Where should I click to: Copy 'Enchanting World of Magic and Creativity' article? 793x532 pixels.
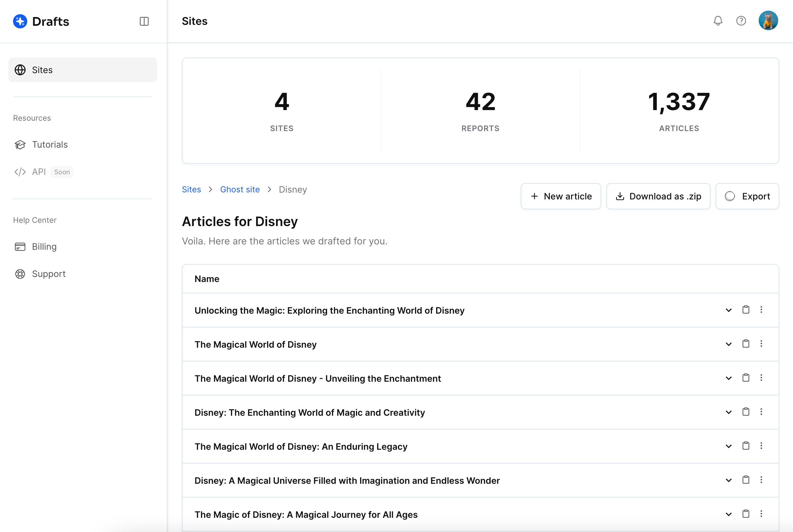pos(746,412)
